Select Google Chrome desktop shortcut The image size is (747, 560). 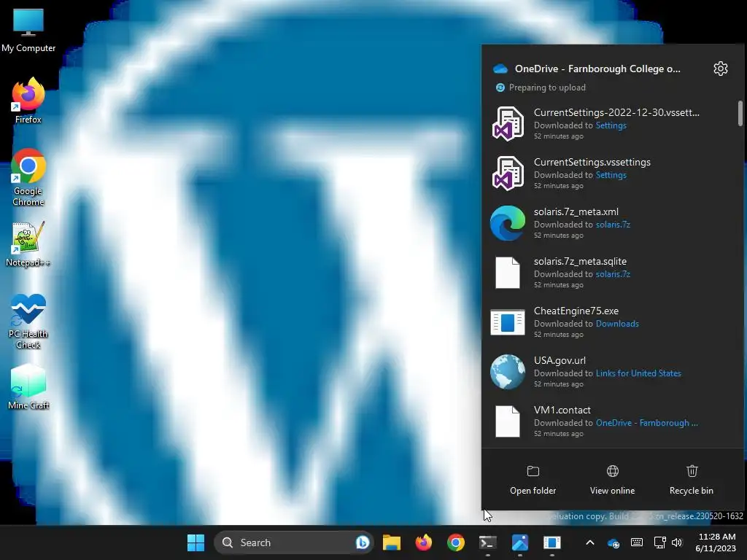tap(28, 177)
